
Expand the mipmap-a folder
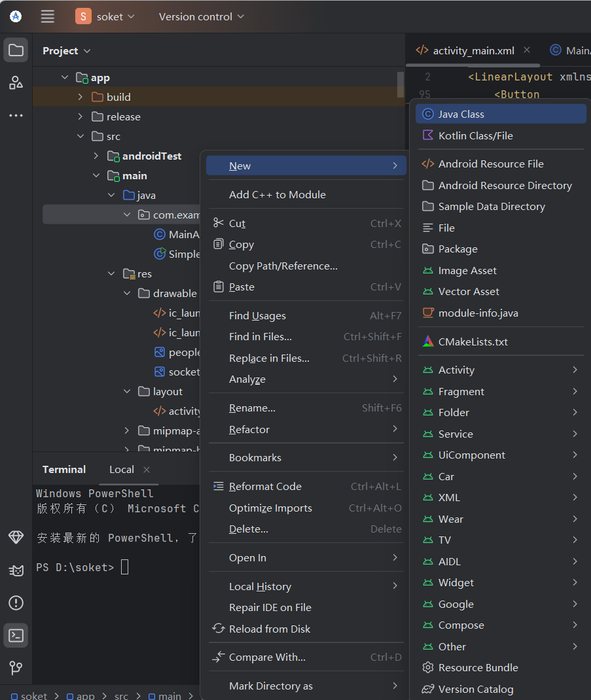tap(127, 431)
